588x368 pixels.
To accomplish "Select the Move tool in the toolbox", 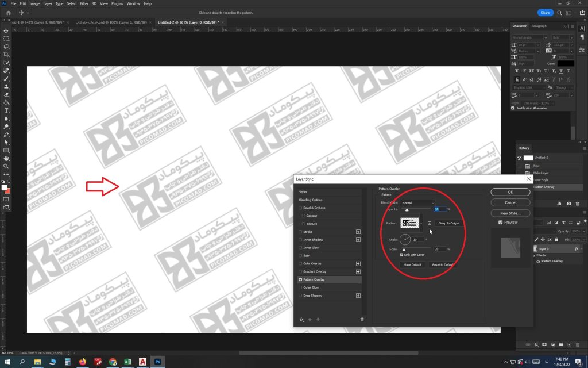I will pyautogui.click(x=6, y=31).
